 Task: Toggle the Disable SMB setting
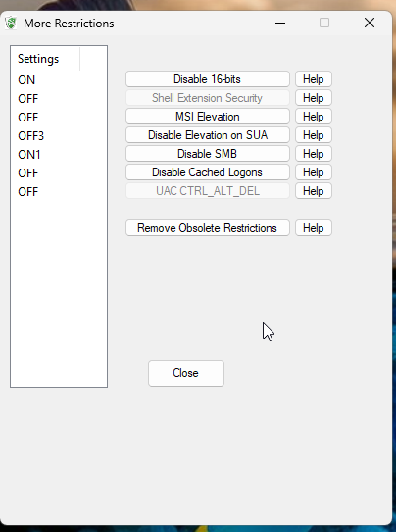pyautogui.click(x=208, y=154)
